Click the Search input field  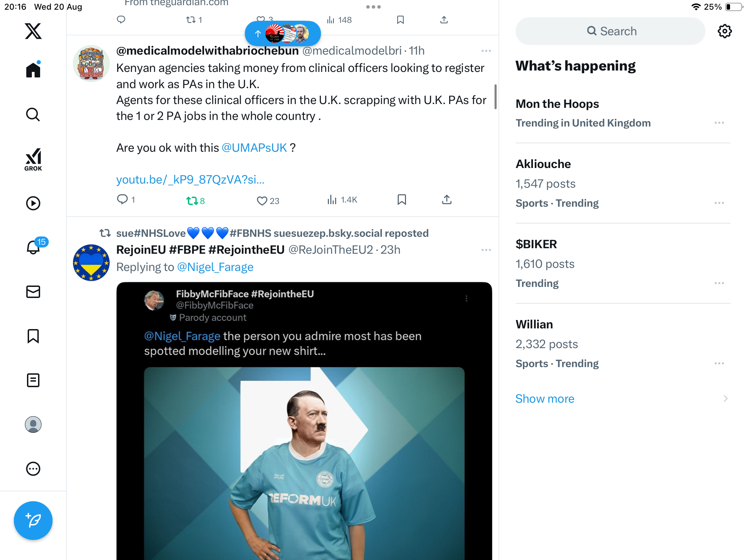tap(610, 31)
